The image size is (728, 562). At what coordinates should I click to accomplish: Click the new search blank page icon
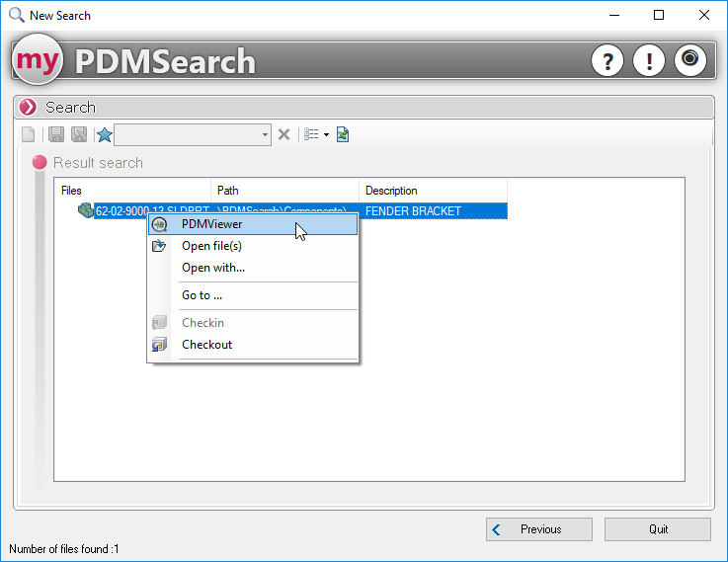point(29,134)
